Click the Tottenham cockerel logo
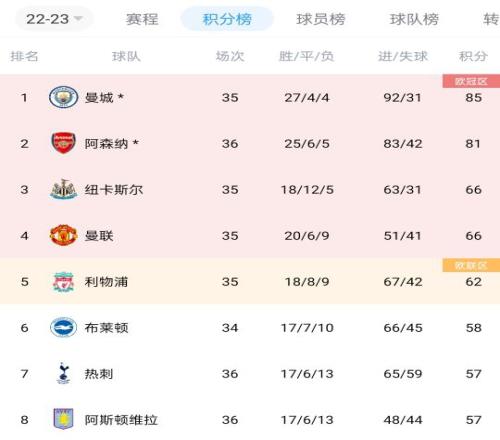This screenshot has height=440, width=500. [x=63, y=373]
